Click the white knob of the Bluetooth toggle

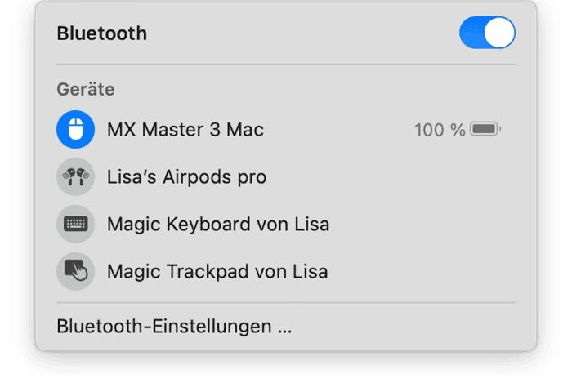(x=499, y=33)
